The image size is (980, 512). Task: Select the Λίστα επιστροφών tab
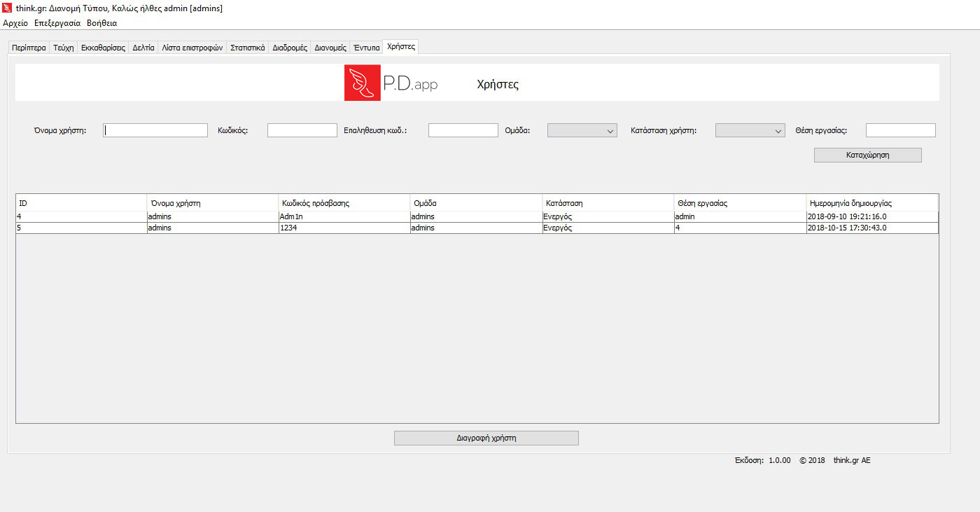coord(192,48)
